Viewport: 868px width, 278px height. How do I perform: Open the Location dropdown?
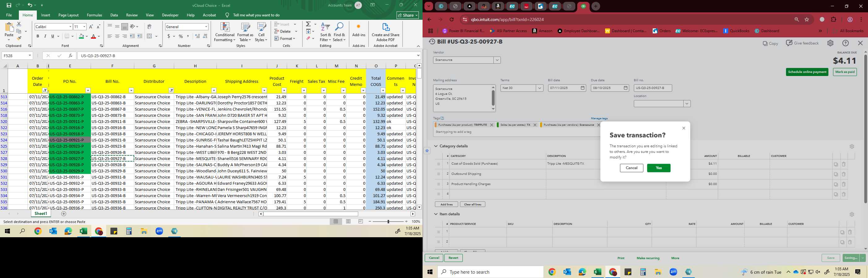click(x=687, y=104)
